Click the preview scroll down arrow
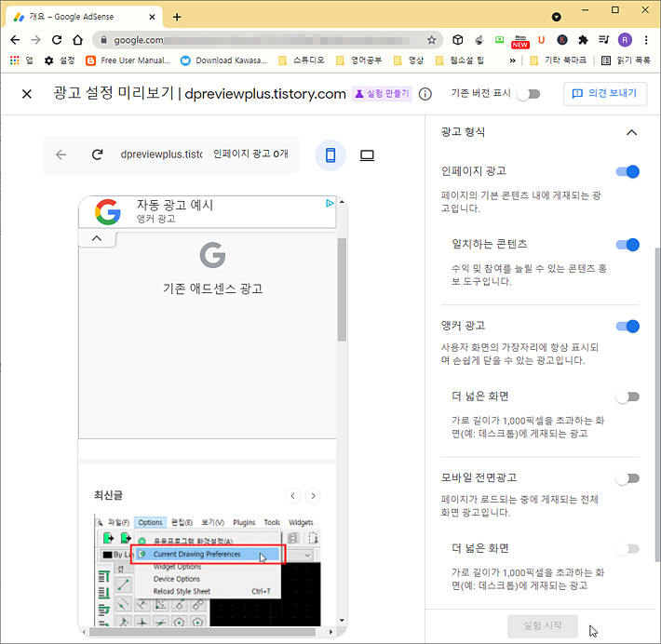 (342, 621)
